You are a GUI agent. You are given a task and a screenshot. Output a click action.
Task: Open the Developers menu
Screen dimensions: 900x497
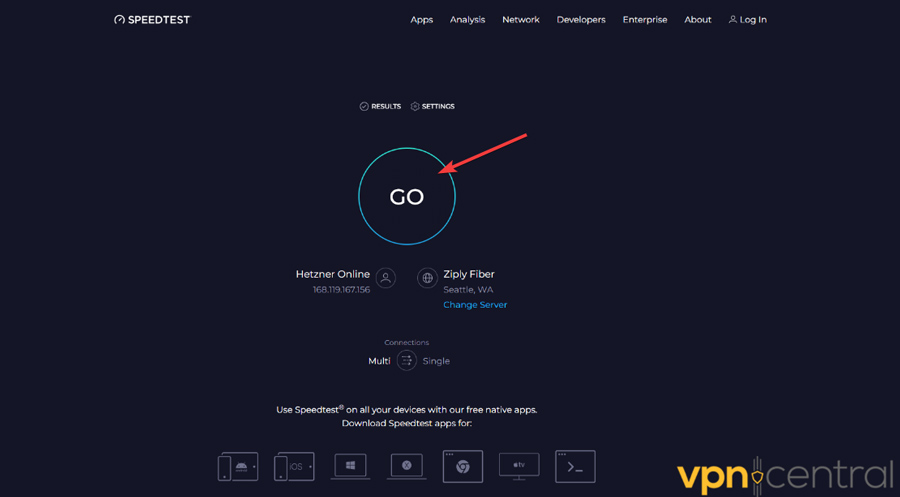pos(581,20)
